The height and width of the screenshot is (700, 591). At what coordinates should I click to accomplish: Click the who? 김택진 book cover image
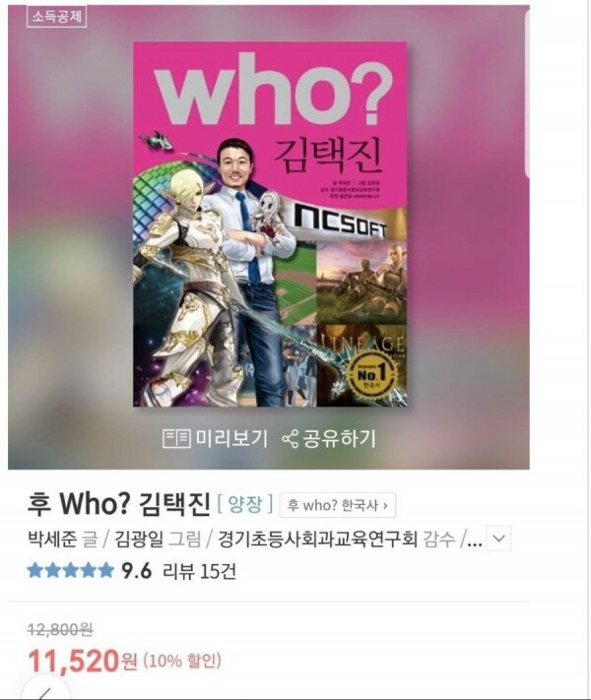coord(270,224)
